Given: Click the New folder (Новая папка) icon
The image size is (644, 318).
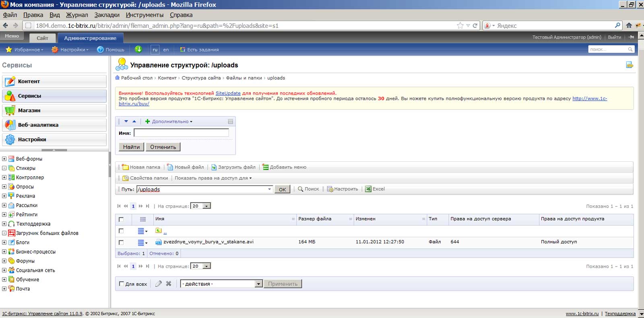Looking at the screenshot, I should [x=125, y=167].
